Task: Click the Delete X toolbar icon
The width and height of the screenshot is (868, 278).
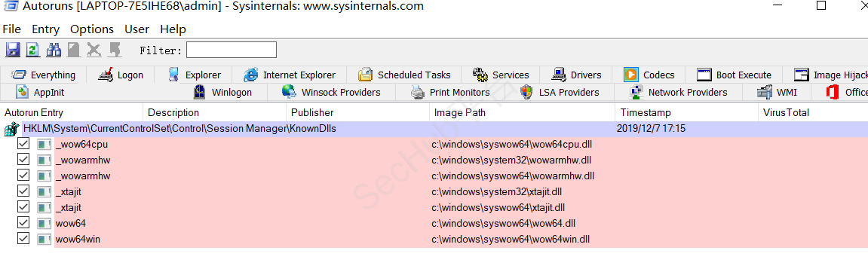Action: (x=94, y=50)
